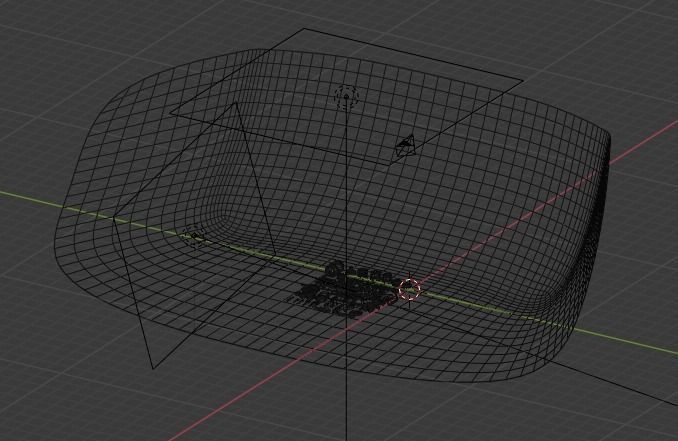This screenshot has height=441, width=678.
Task: Select the lamp atop the vertical line
Action: 347,97
